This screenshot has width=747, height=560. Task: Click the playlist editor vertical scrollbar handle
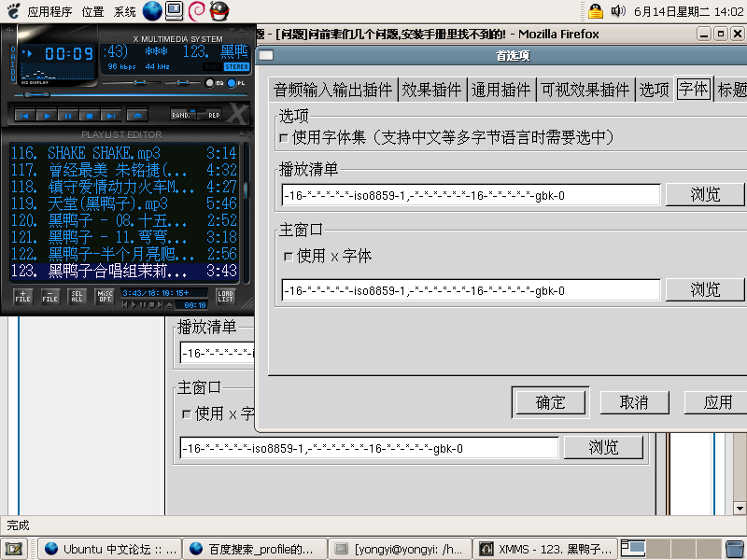[x=247, y=189]
